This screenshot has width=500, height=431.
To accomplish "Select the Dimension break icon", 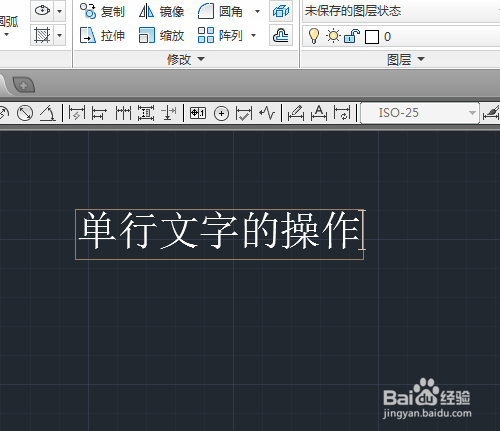I will click(x=169, y=113).
